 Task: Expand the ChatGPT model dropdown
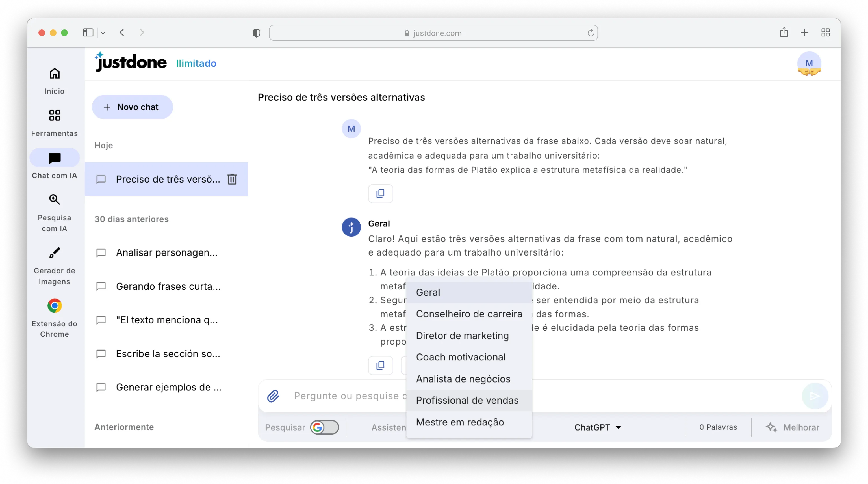point(598,427)
